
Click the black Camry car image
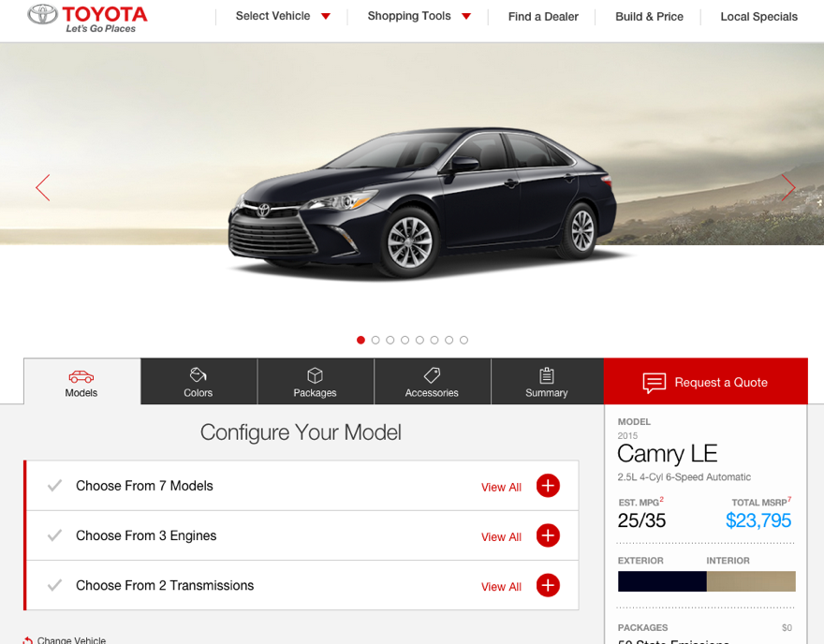click(422, 202)
